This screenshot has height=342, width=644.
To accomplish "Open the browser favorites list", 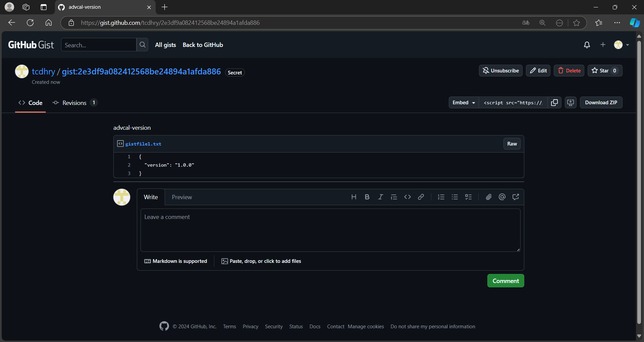I will pyautogui.click(x=599, y=23).
